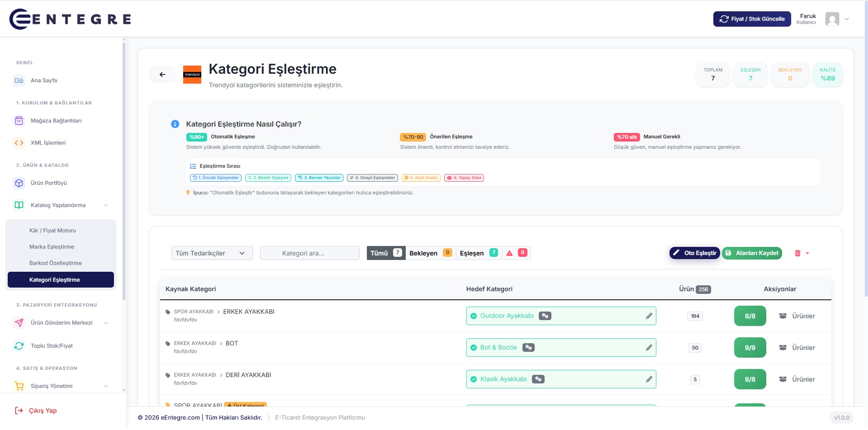Image resolution: width=868 pixels, height=430 pixels.
Task: Click the red trash delete icon
Action: [x=797, y=253]
